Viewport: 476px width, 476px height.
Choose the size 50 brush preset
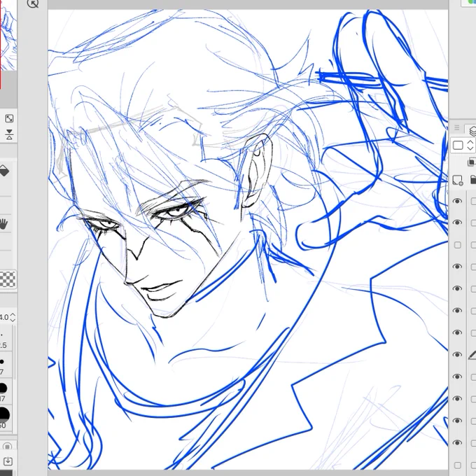tap(3, 414)
